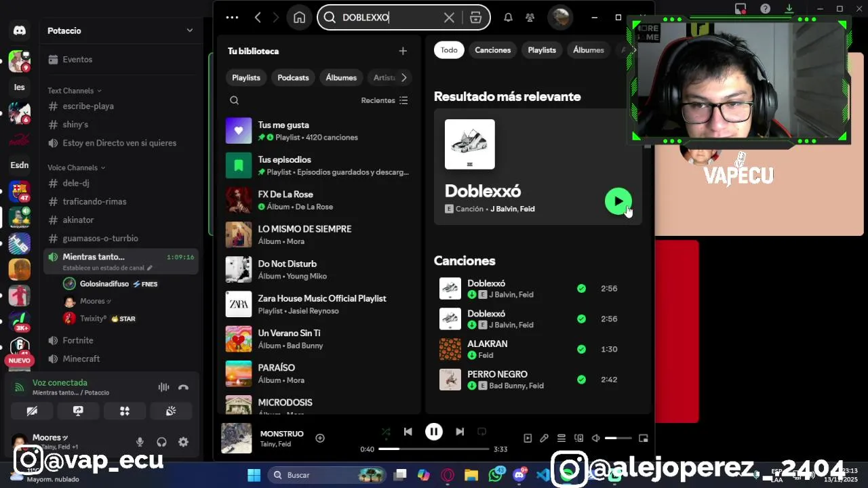
Task: Skip to next track
Action: (460, 432)
